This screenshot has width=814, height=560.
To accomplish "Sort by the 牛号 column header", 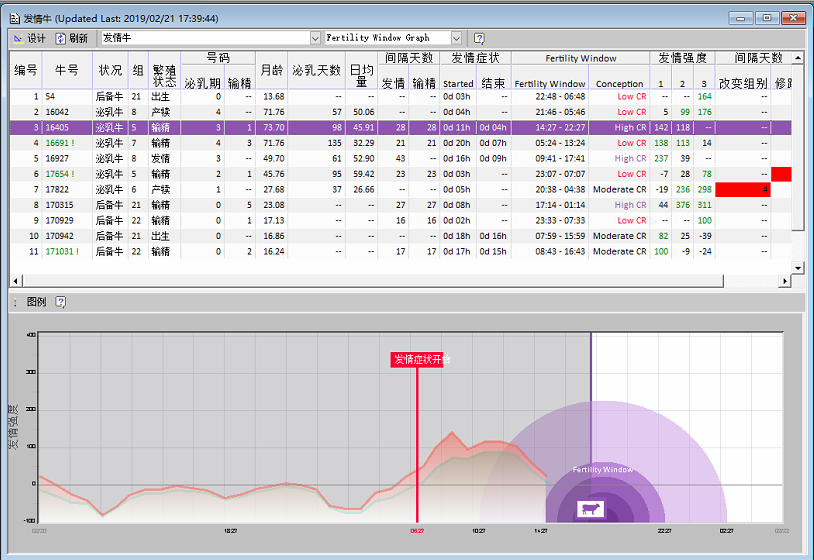I will click(67, 70).
